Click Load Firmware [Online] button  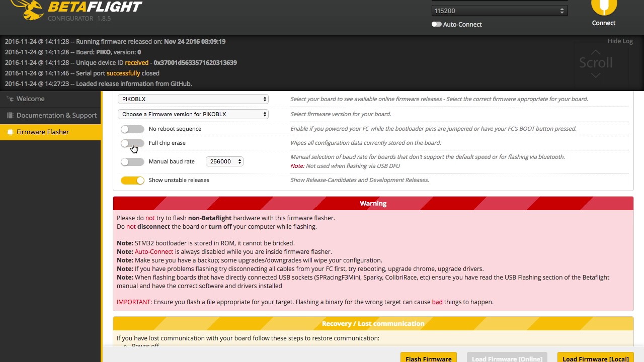(507, 357)
